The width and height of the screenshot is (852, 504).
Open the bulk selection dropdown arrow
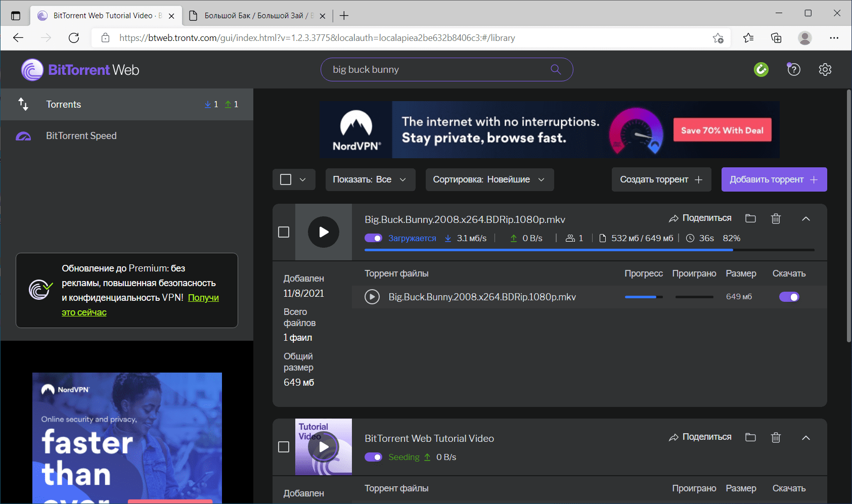[303, 179]
